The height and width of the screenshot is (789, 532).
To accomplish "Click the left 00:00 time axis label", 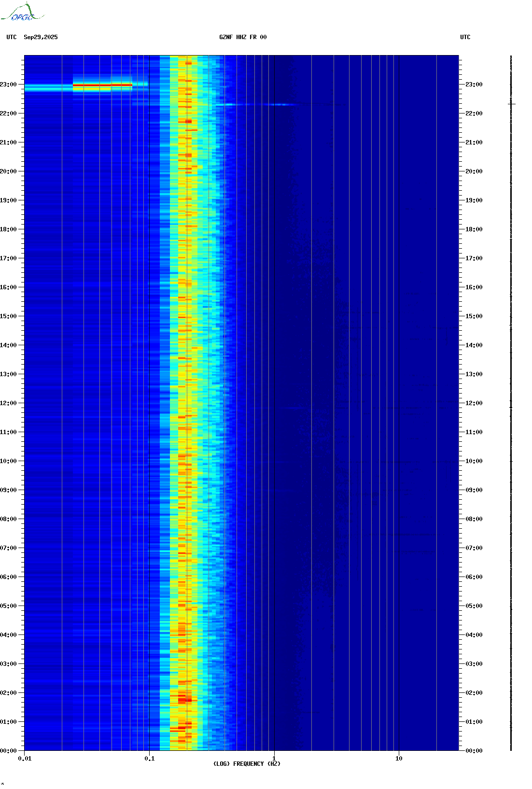I will [x=8, y=751].
